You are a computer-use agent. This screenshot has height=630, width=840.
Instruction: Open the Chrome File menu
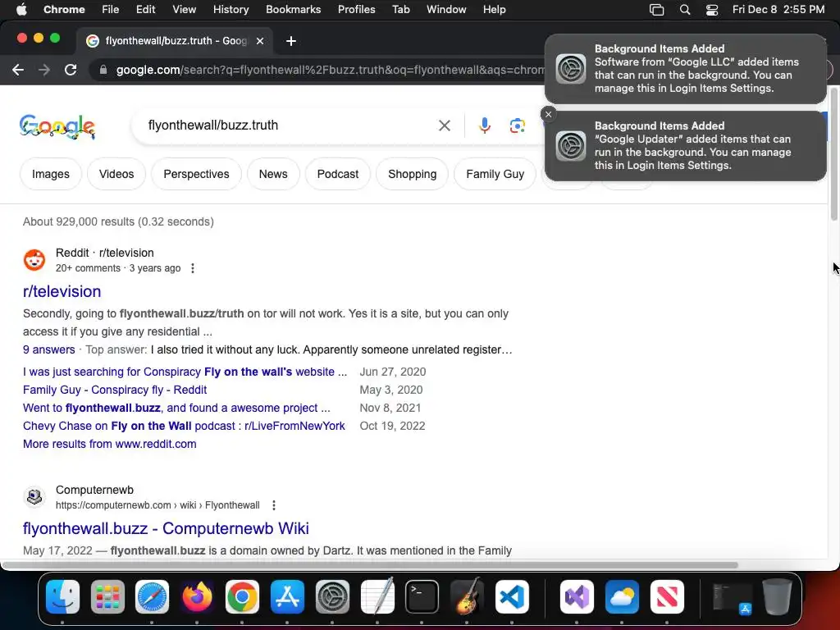tap(111, 10)
